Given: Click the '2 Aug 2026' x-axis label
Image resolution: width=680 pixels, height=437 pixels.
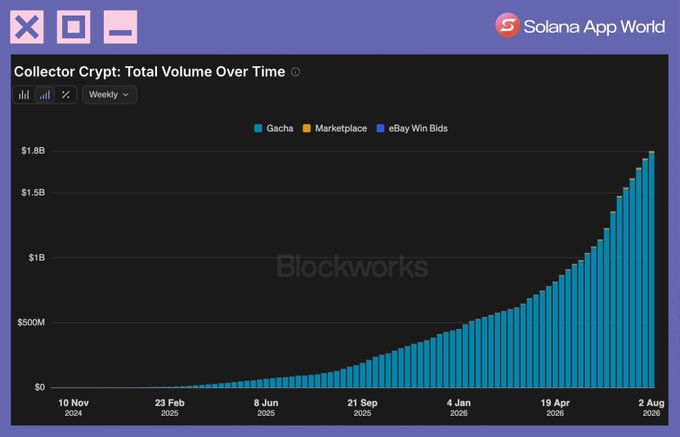Looking at the screenshot, I should (x=651, y=408).
